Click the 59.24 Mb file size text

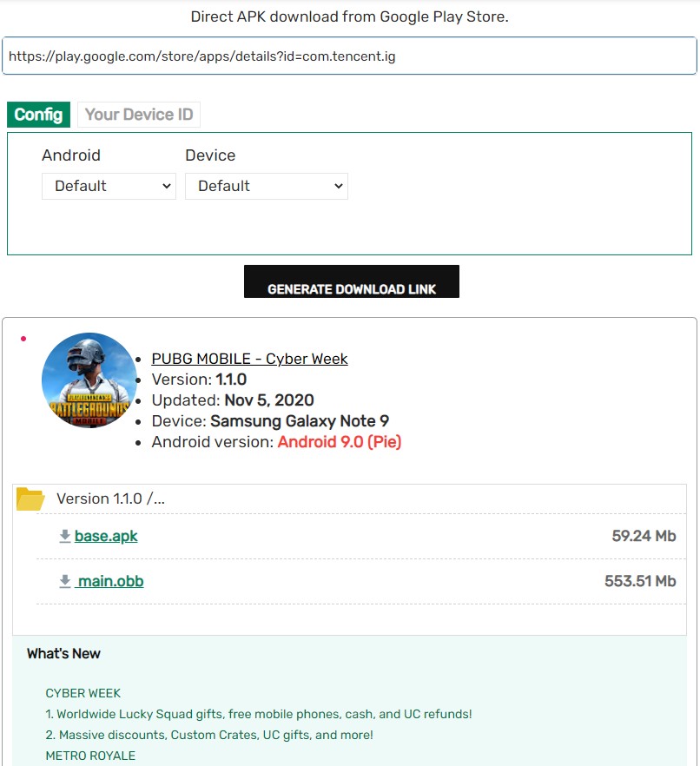[x=644, y=536]
